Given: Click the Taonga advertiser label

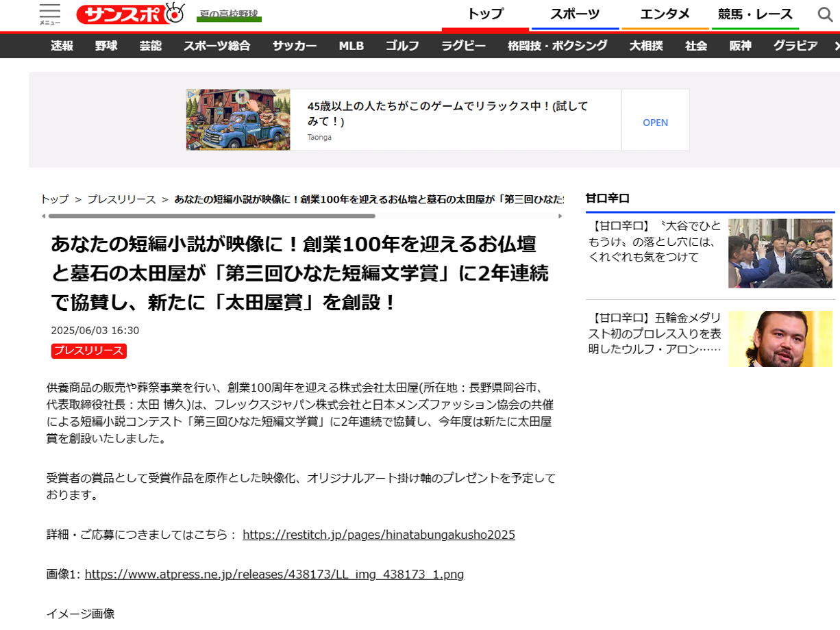Looking at the screenshot, I should 319,137.
